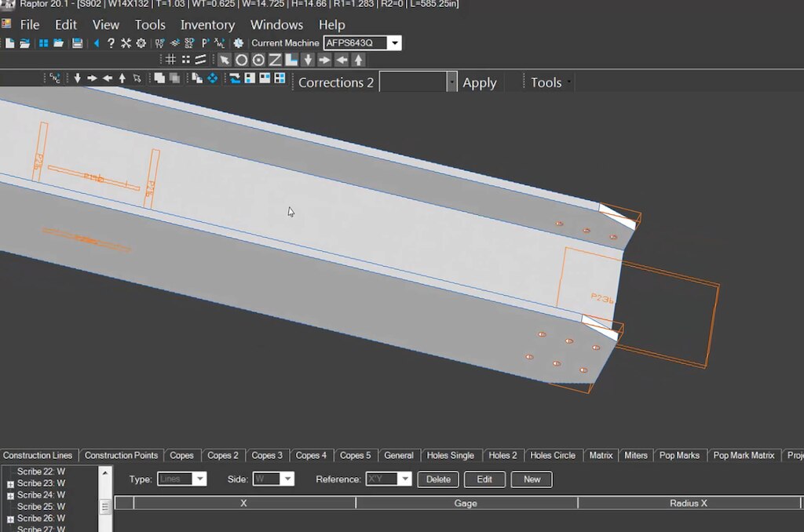
Task: Open the help question mark icon
Action: [111, 44]
